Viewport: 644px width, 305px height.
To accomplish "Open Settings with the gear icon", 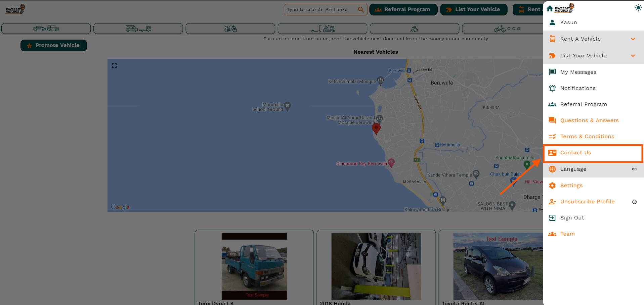I will [552, 186].
